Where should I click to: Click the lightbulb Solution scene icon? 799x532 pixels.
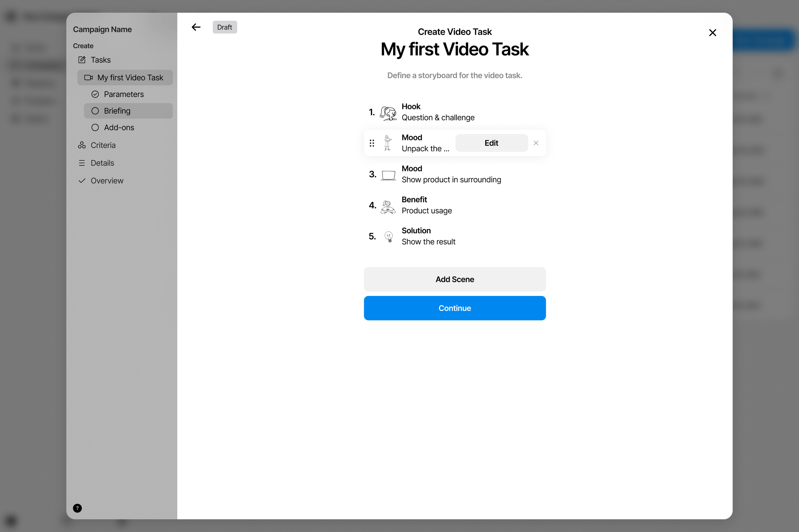(x=388, y=236)
